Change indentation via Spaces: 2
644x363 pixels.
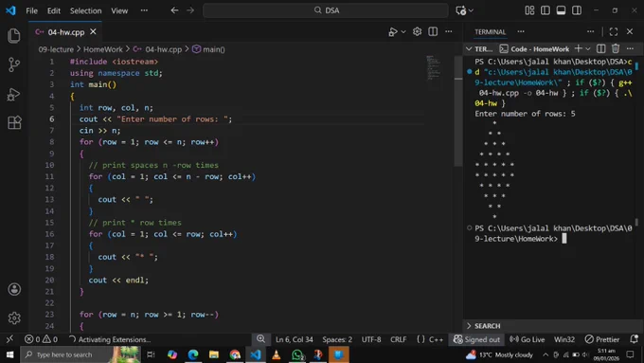[x=337, y=339]
